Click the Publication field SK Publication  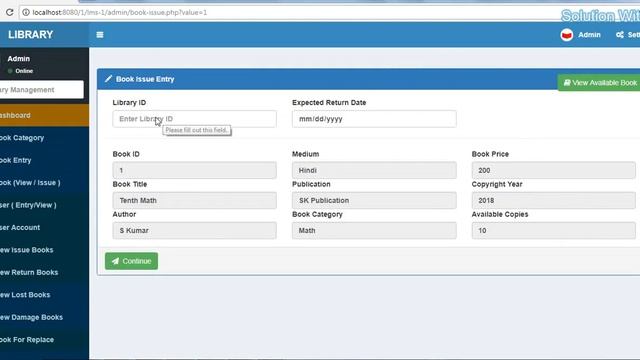pyautogui.click(x=374, y=200)
